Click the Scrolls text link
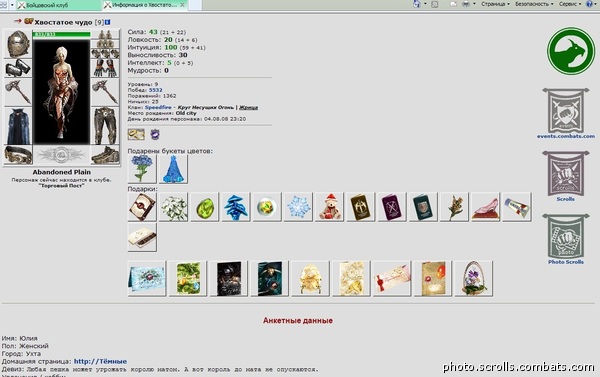600x377 pixels. [566, 199]
